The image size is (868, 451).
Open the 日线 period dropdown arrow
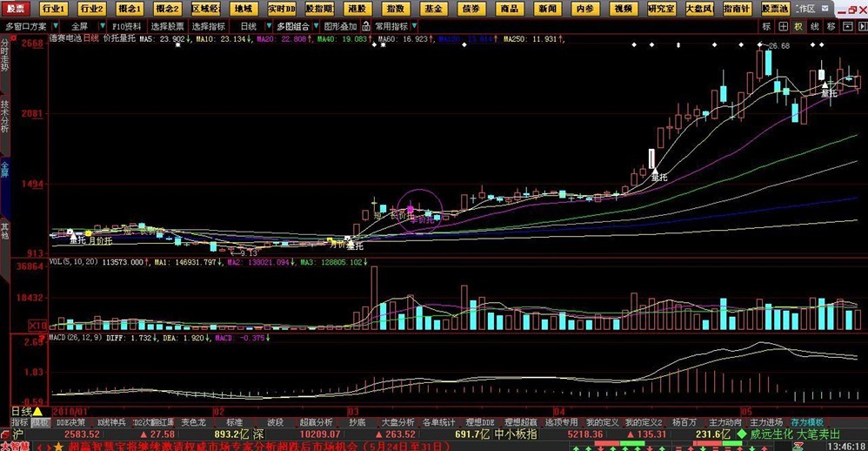(269, 26)
